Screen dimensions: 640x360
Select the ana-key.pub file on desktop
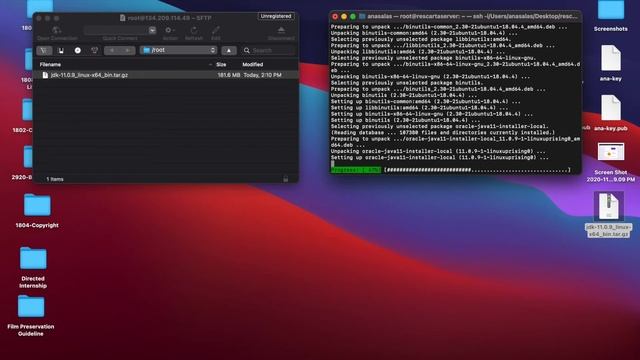(x=611, y=113)
